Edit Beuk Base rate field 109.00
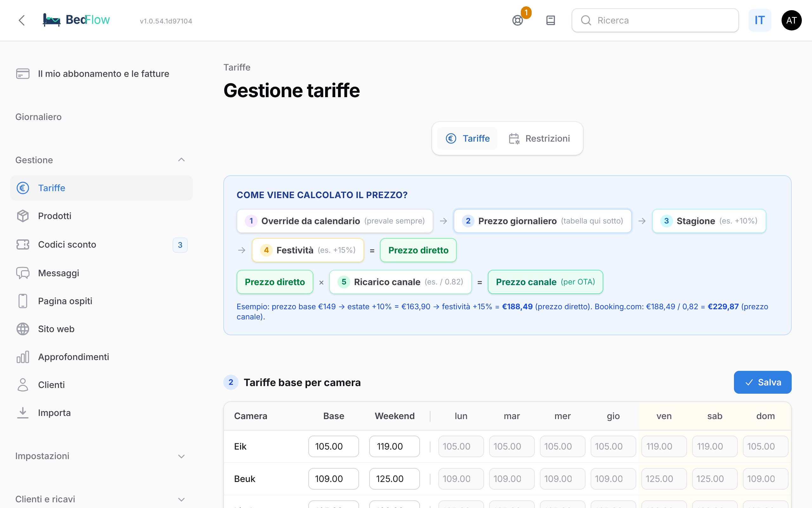 click(334, 479)
